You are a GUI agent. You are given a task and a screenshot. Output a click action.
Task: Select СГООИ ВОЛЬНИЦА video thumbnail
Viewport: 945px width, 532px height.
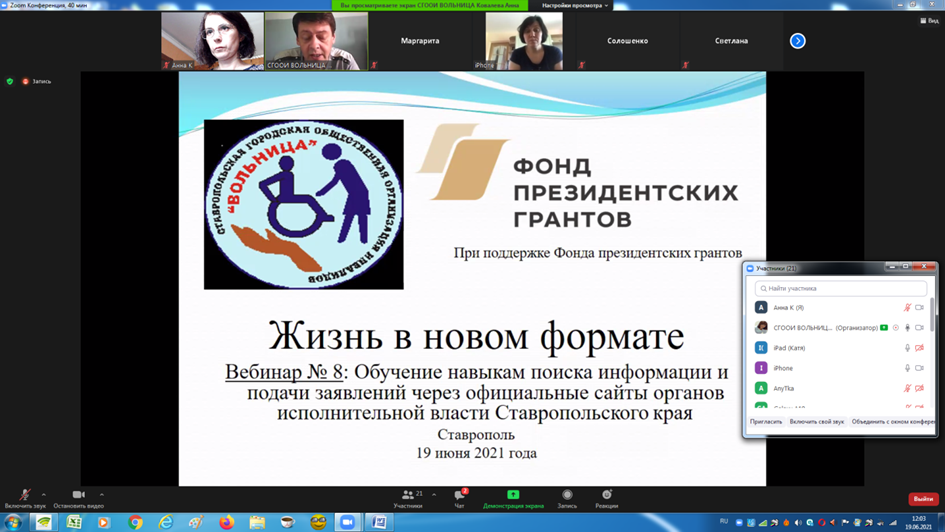point(316,41)
